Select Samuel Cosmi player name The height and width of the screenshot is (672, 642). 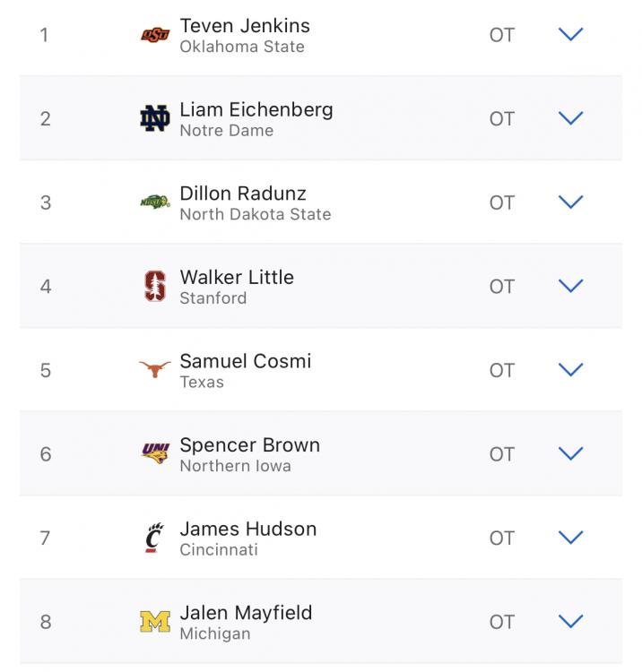click(x=246, y=361)
